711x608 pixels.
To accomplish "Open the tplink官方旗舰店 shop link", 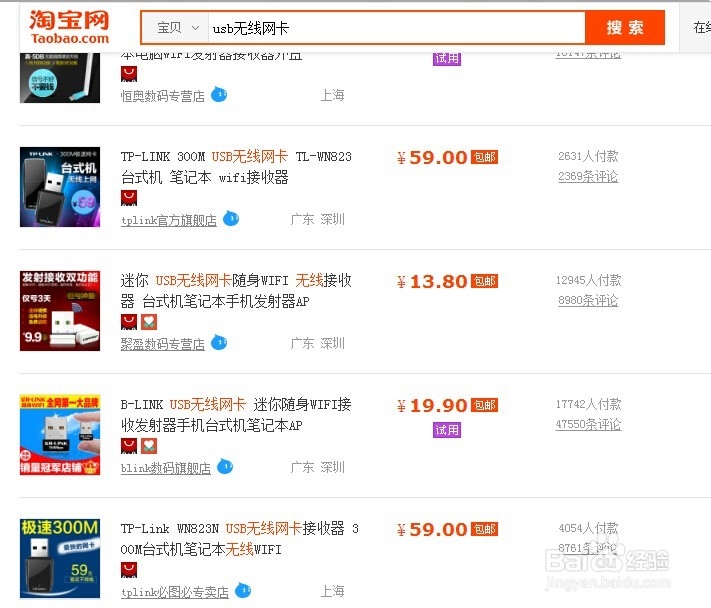I will click(169, 220).
